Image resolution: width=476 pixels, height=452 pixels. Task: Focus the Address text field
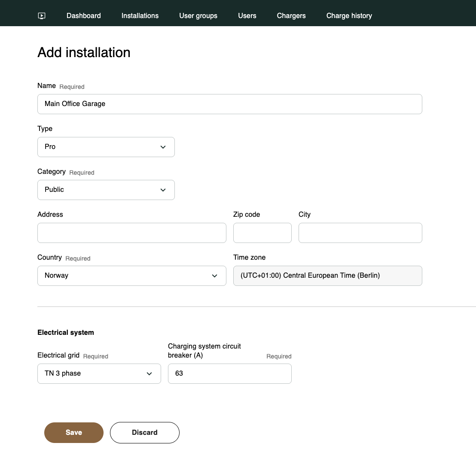coord(131,233)
